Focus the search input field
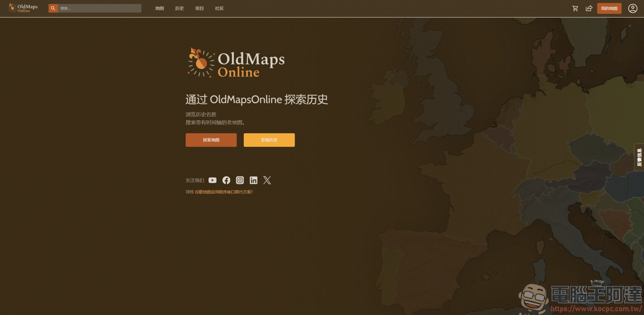Screen dimensions: 644x315 coord(100,9)
